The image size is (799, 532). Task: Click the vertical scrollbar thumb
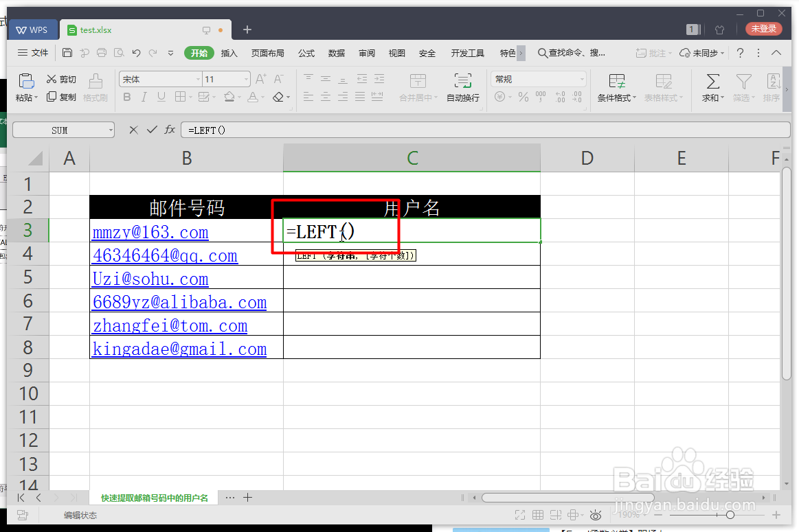coord(786,273)
